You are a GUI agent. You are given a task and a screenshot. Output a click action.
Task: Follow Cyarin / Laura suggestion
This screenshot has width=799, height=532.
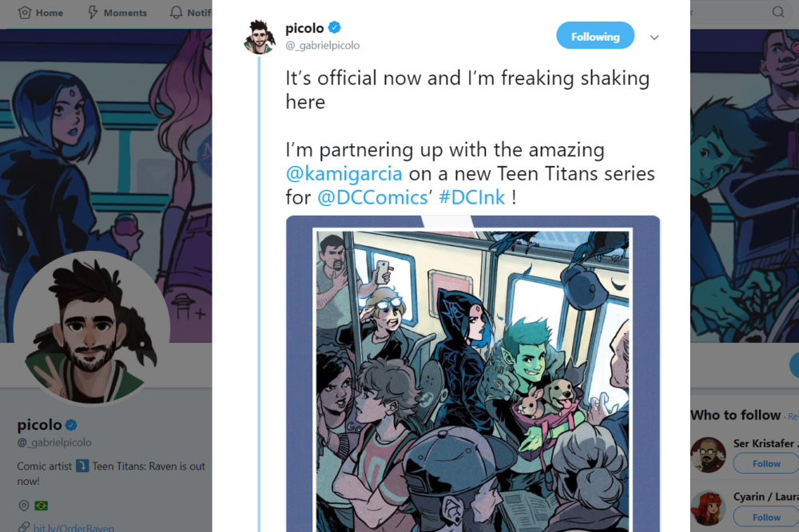point(766,518)
